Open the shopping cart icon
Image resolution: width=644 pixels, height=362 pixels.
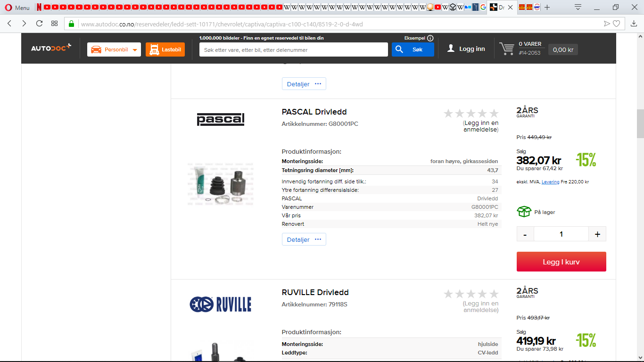coord(507,49)
